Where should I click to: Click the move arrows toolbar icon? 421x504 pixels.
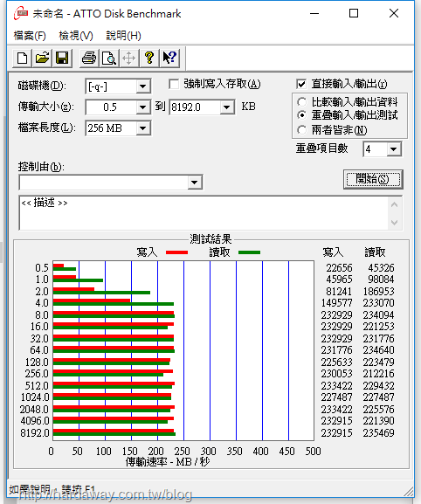pyautogui.click(x=129, y=59)
